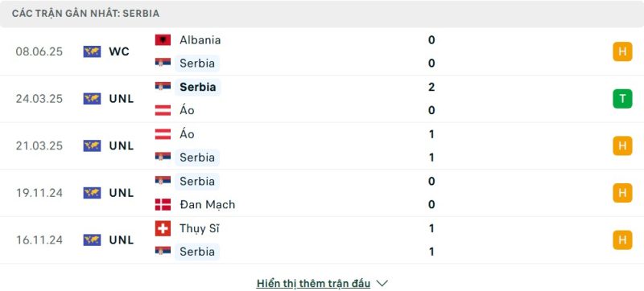Click the Serbia flag in 08.06.25 match
The width and height of the screenshot is (644, 291).
click(x=163, y=63)
